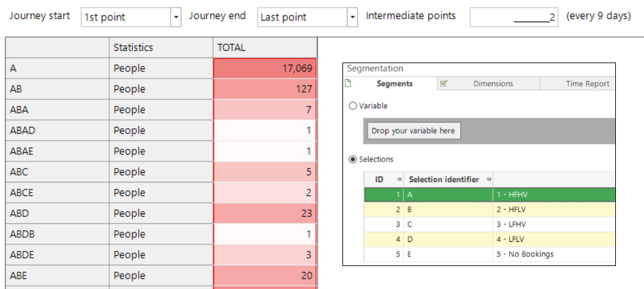Click the Intermediate points input field
Image resolution: width=644 pixels, height=289 pixels.
pyautogui.click(x=514, y=17)
